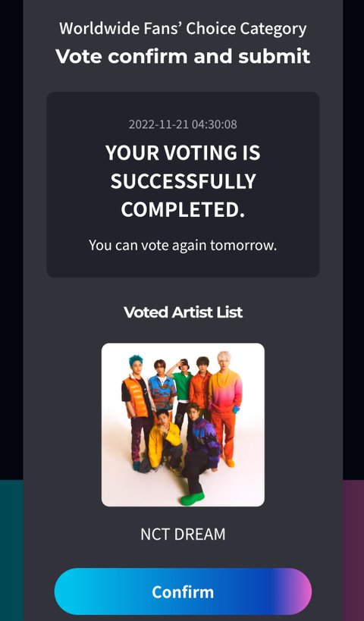
Task: Click the purple panel at the lower-right edge
Action: (x=353, y=550)
